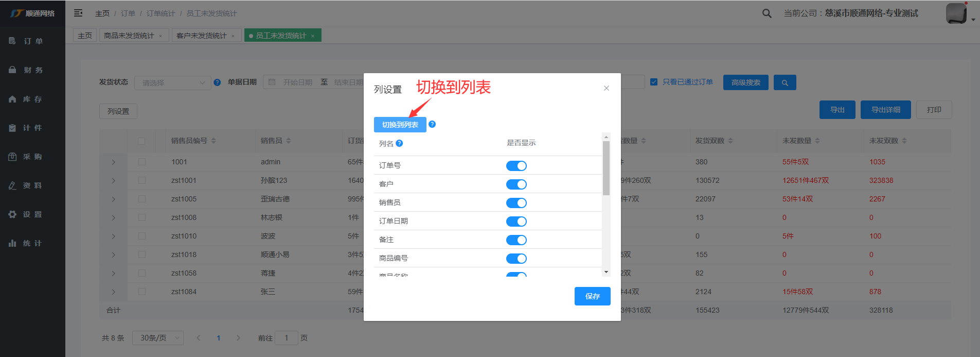Open the 库存 inventory sidebar icon
Screen dimensions: 980x357
(12, 99)
